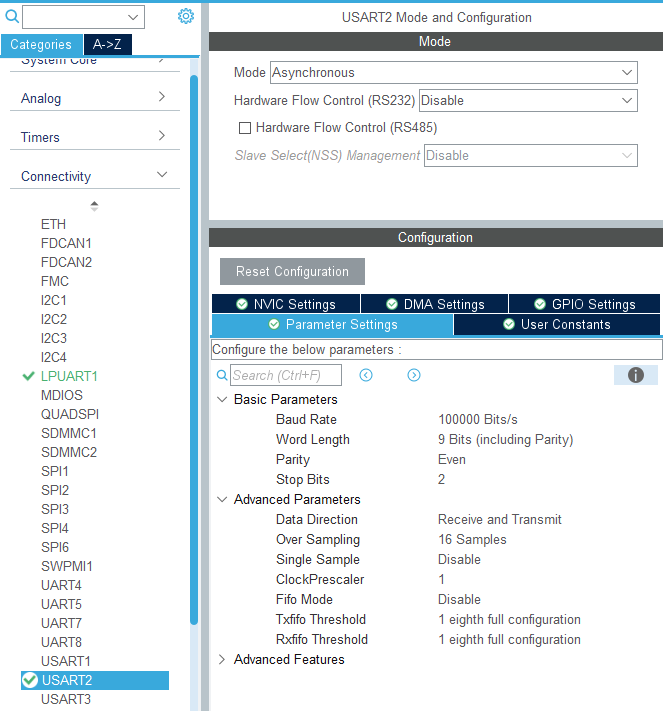Click the Search (Ctrl+F) parameter field
Image resolution: width=663 pixels, height=711 pixels.
[286, 375]
